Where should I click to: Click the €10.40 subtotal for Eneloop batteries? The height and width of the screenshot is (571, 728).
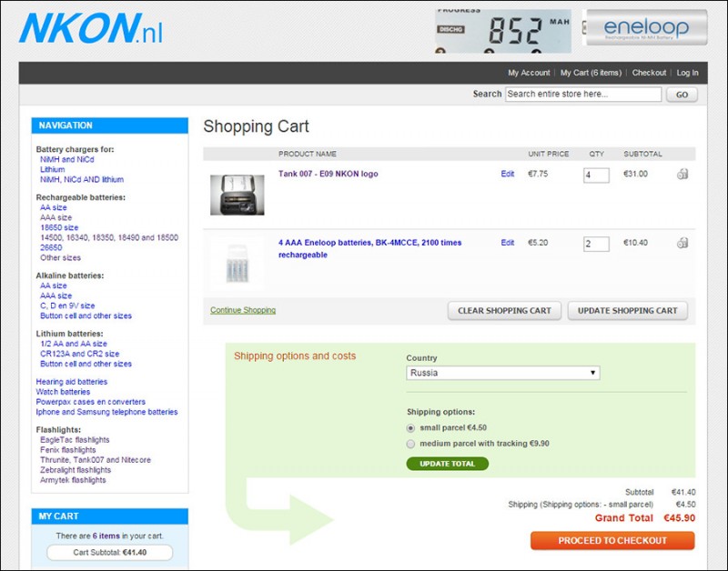(x=635, y=243)
